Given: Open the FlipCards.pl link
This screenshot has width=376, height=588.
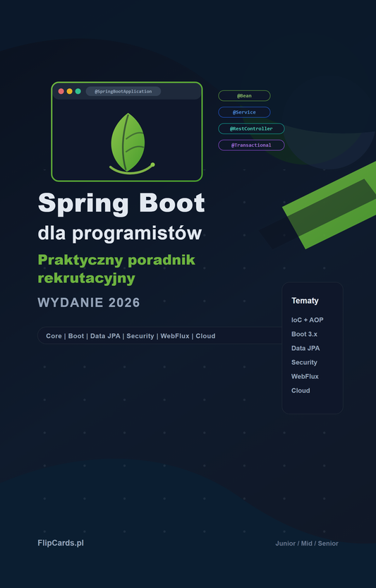Looking at the screenshot, I should click(x=61, y=543).
